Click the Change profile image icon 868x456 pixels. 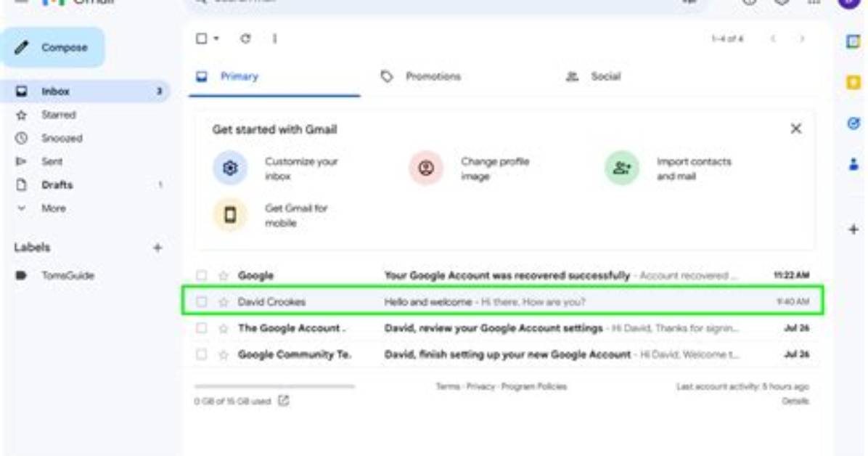426,168
